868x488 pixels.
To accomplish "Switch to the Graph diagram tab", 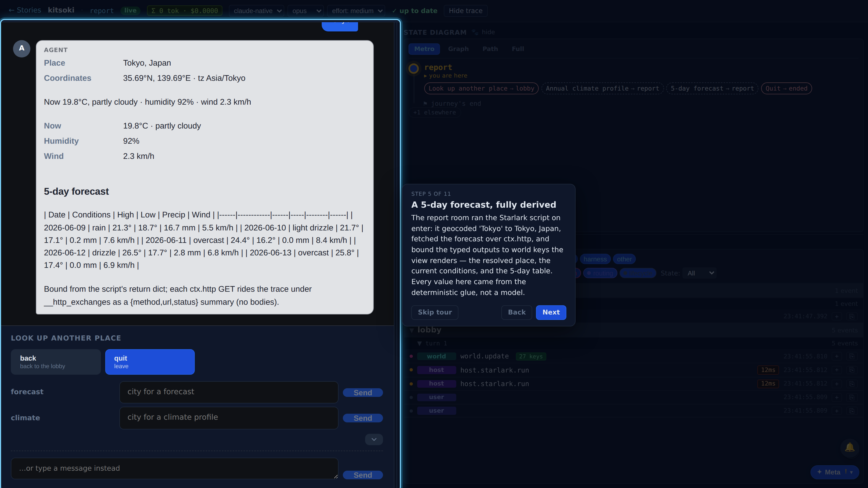I will click(x=458, y=49).
